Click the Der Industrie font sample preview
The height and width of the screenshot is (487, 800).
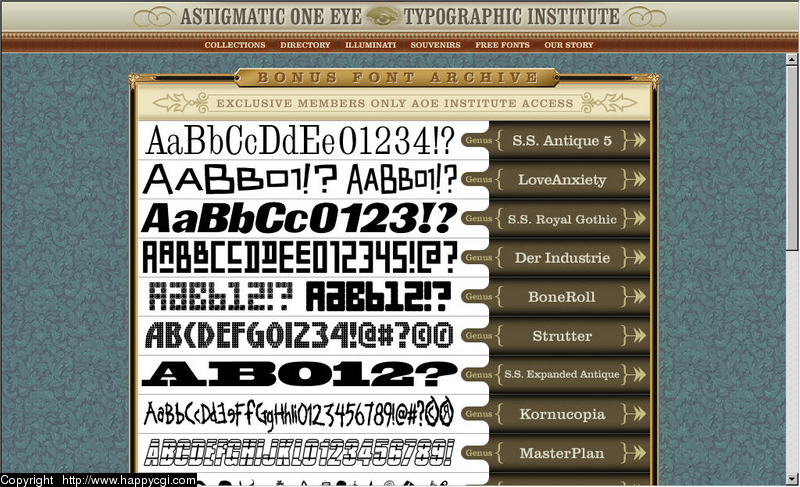point(299,257)
